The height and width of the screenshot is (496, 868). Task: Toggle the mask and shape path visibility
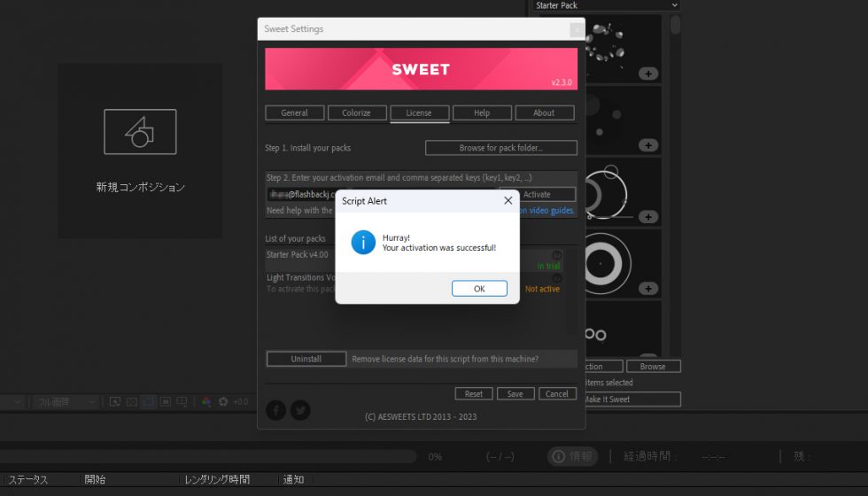149,402
